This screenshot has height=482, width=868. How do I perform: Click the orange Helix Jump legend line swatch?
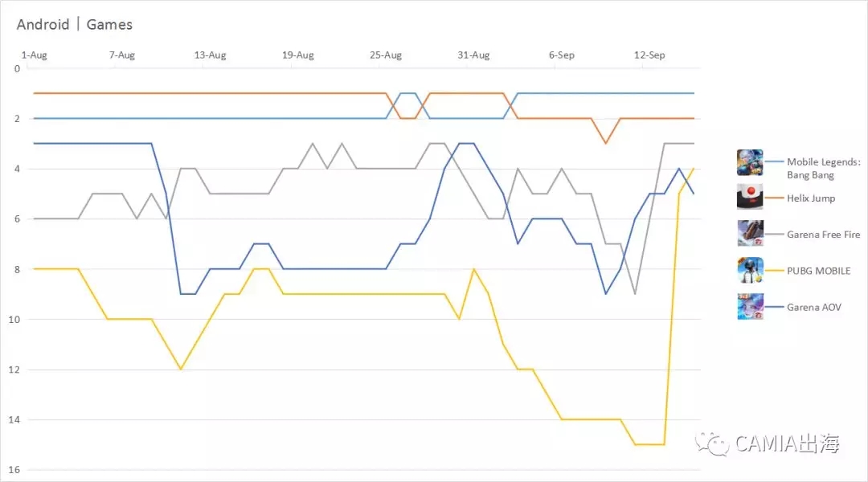tap(774, 198)
